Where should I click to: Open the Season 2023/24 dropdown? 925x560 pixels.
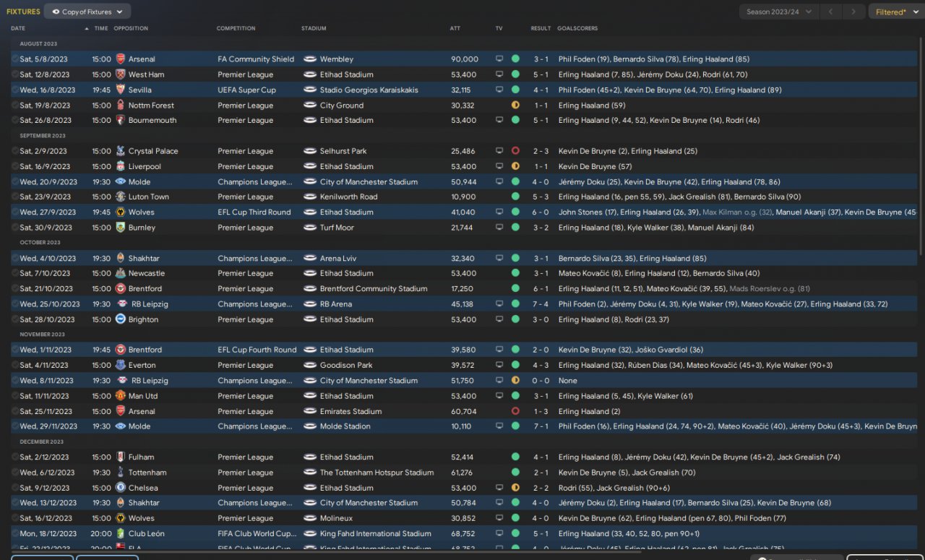tap(779, 12)
